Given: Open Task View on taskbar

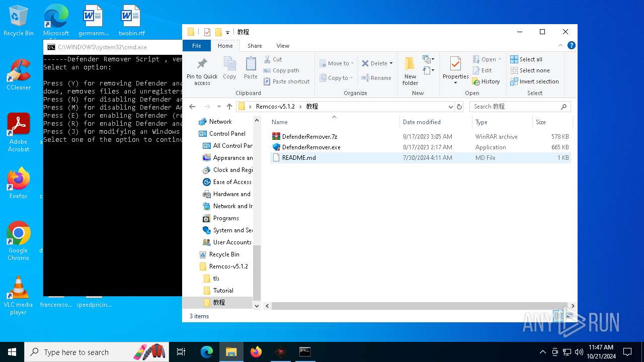Looking at the screenshot, I should [181, 352].
